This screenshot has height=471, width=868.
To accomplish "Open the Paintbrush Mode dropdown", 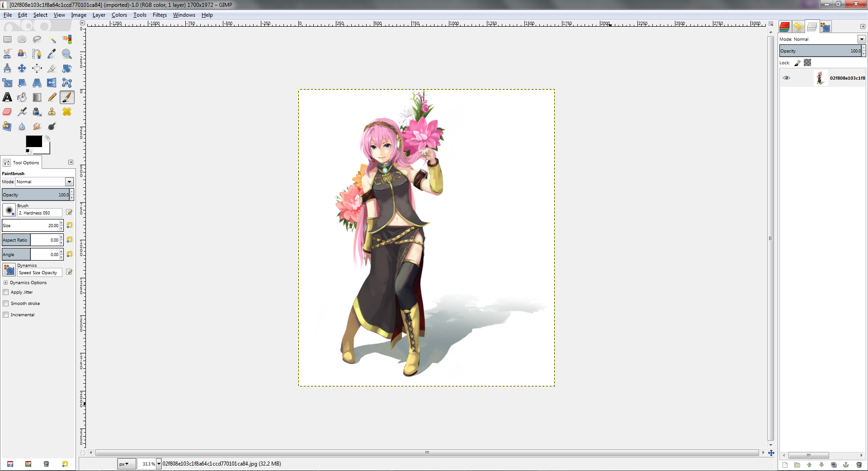I will (x=69, y=182).
